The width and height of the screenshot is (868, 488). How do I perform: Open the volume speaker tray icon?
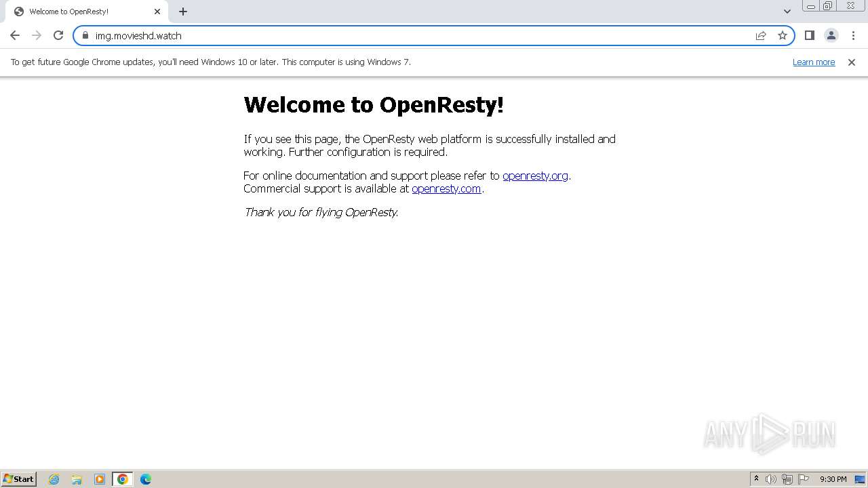[x=771, y=479]
